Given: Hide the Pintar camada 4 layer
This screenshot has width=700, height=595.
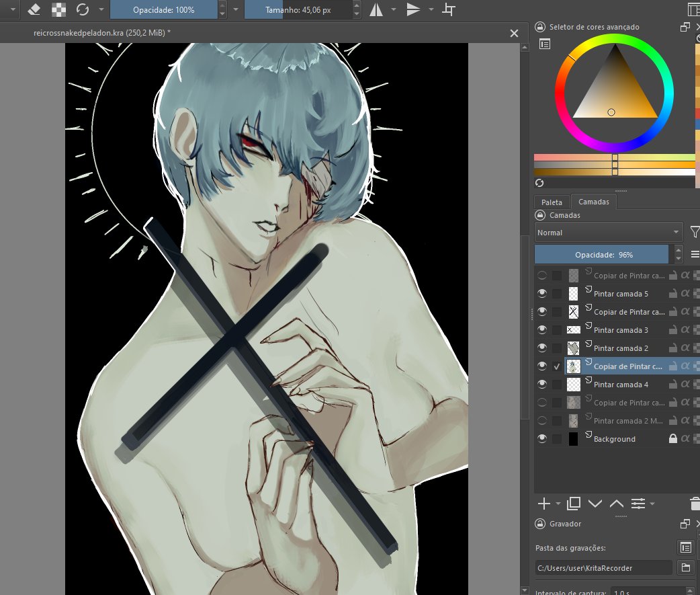Looking at the screenshot, I should pyautogui.click(x=542, y=384).
